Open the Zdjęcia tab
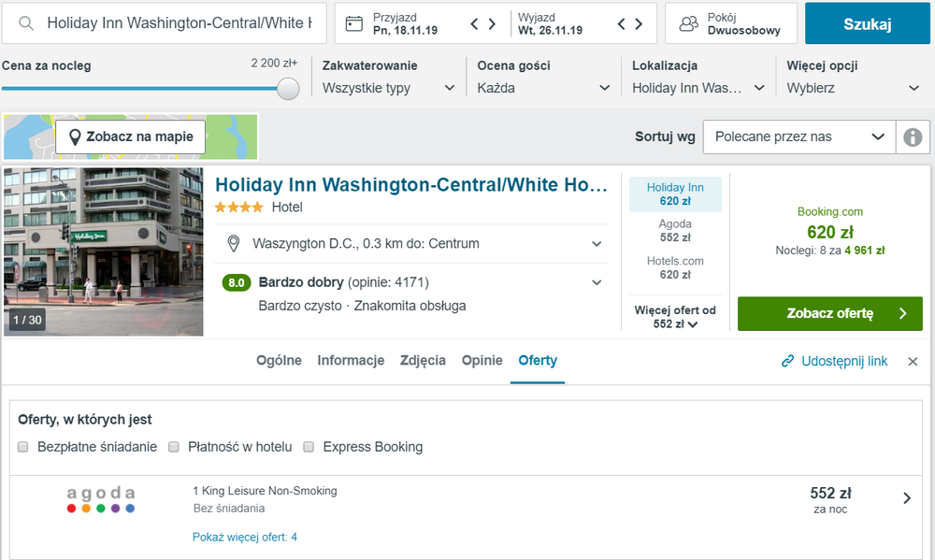The height and width of the screenshot is (560, 935). click(423, 361)
